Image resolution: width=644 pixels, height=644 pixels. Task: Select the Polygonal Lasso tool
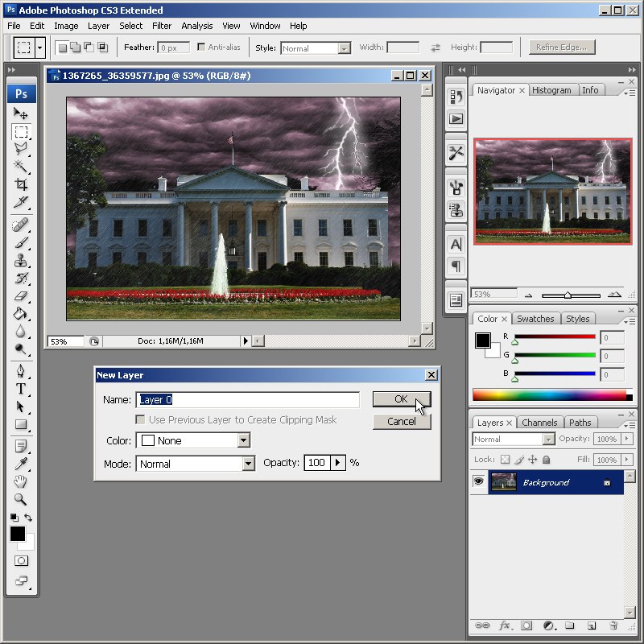point(21,149)
